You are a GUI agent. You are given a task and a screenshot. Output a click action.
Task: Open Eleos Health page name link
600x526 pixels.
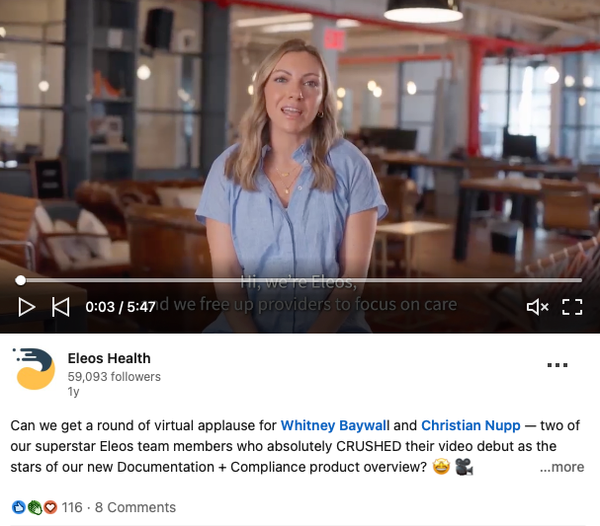[x=109, y=358]
